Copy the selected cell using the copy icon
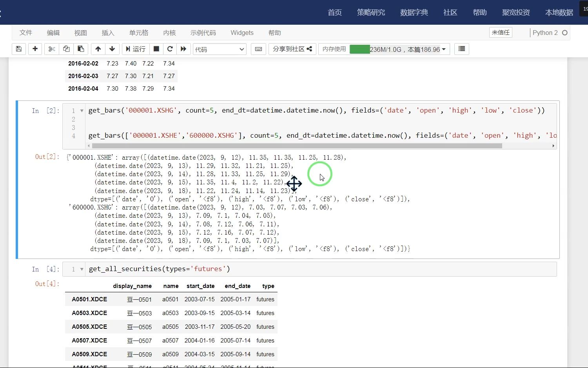 click(x=66, y=49)
